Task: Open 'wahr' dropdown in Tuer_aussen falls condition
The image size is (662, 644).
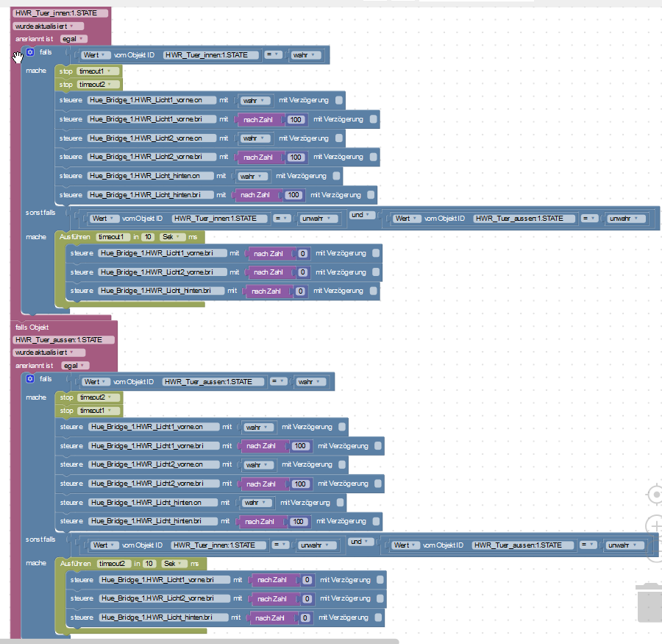Action: [x=310, y=381]
